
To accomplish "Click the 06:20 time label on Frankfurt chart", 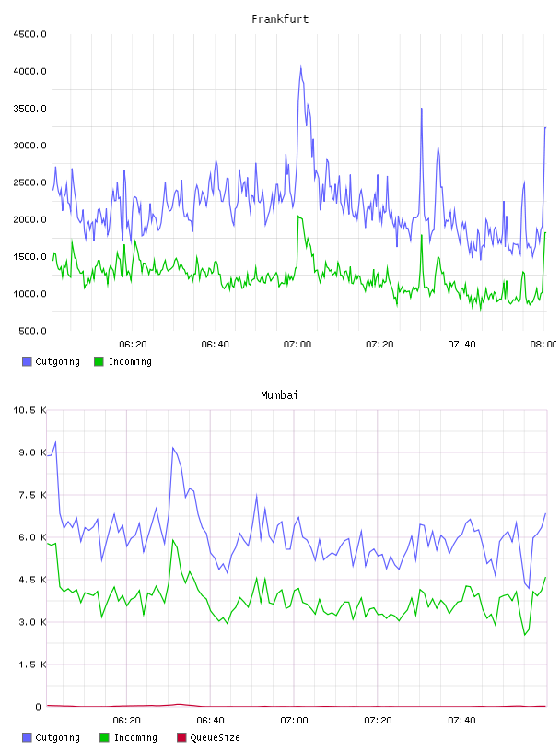I will 133,344.
